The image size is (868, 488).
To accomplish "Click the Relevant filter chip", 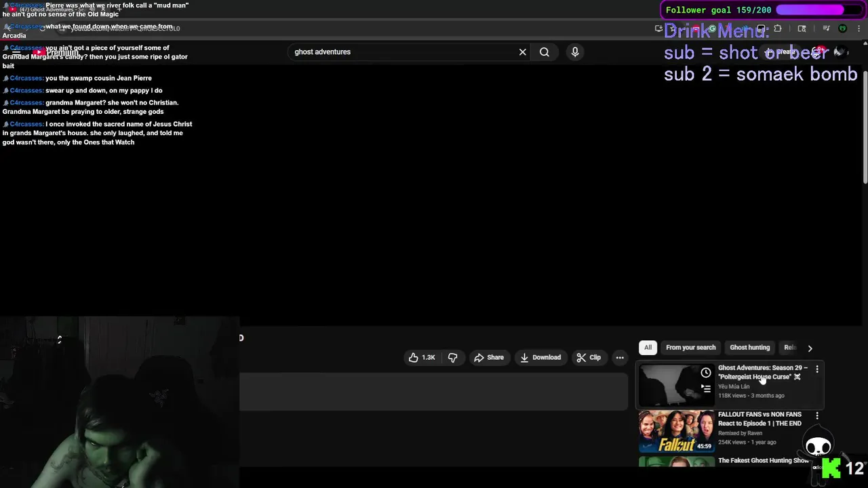I will 789,348.
